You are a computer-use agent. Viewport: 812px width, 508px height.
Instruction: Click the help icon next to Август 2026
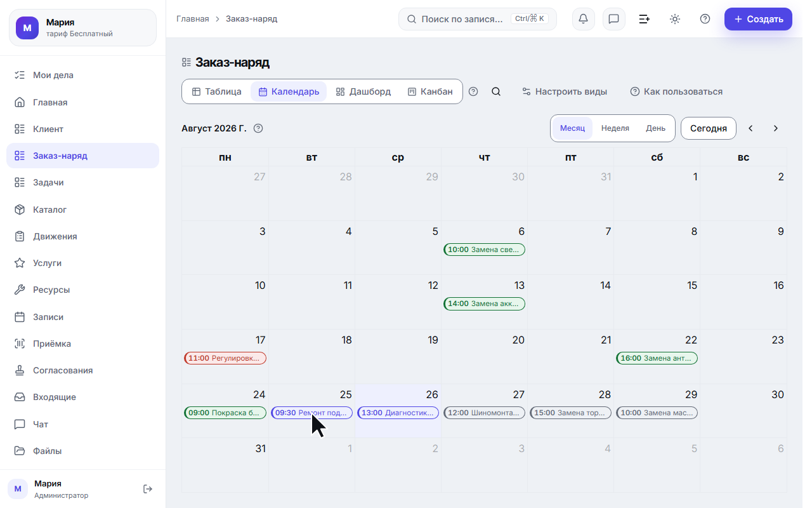258,128
